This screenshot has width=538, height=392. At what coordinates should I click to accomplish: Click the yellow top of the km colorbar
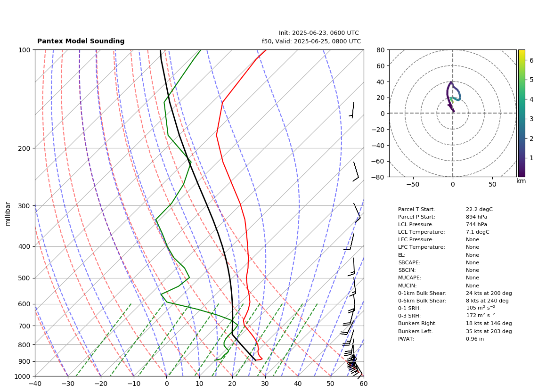tap(521, 53)
